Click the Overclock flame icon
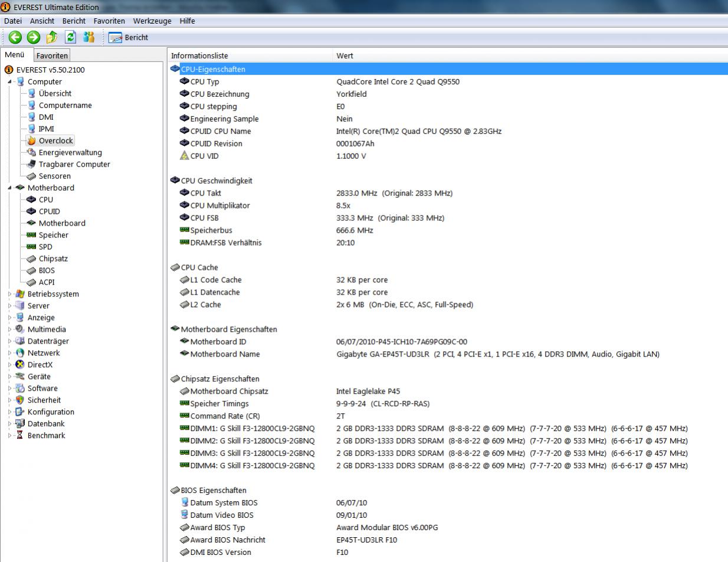728x562 pixels. click(32, 140)
